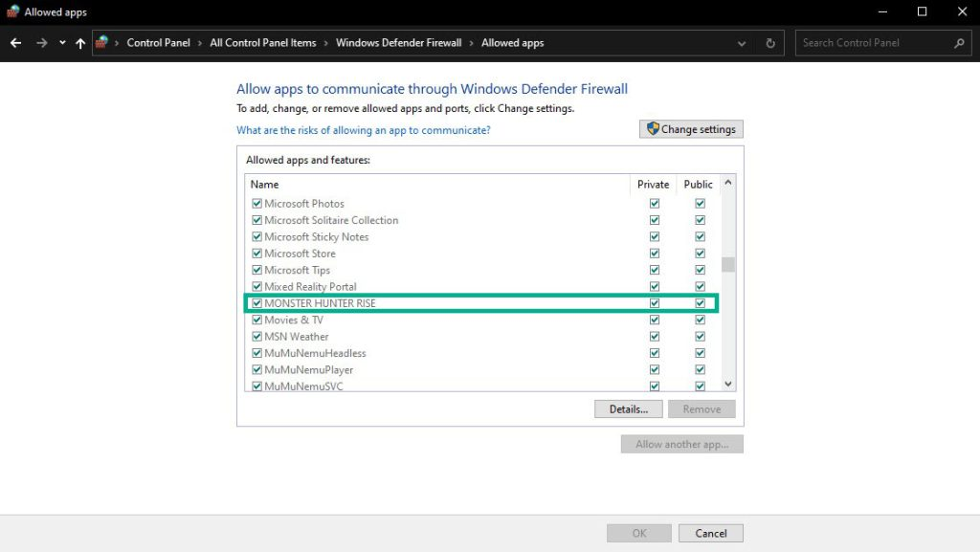The image size is (980, 552).
Task: Expand chevron after All Control Panel Items
Action: [x=326, y=43]
